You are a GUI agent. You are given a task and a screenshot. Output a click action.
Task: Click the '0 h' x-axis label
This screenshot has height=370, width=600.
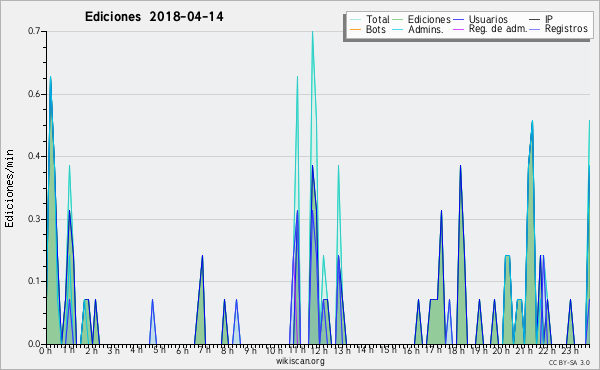46,351
